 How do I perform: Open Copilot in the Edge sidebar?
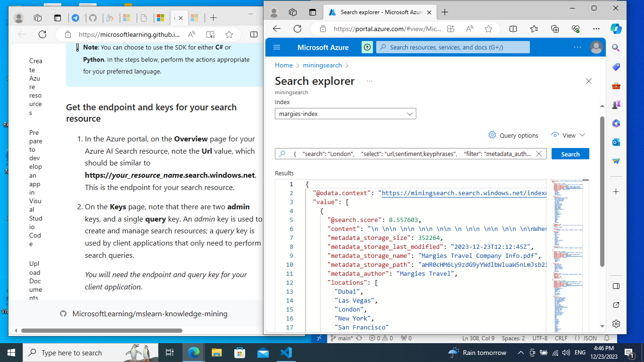pyautogui.click(x=616, y=28)
